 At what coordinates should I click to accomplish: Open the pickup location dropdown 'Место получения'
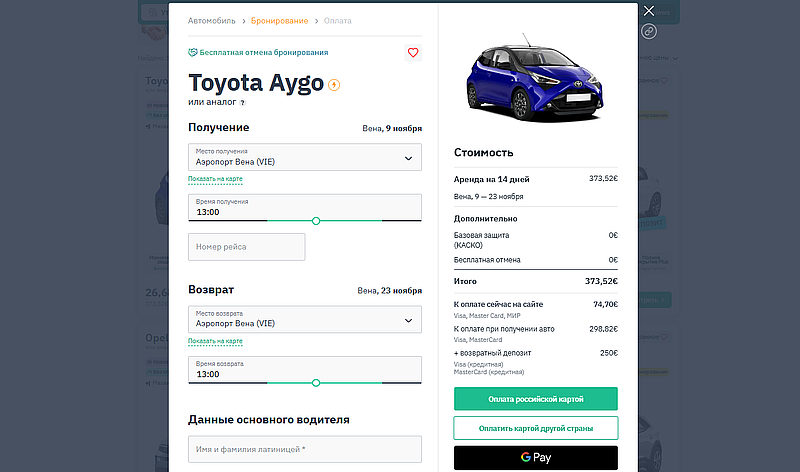pyautogui.click(x=305, y=157)
